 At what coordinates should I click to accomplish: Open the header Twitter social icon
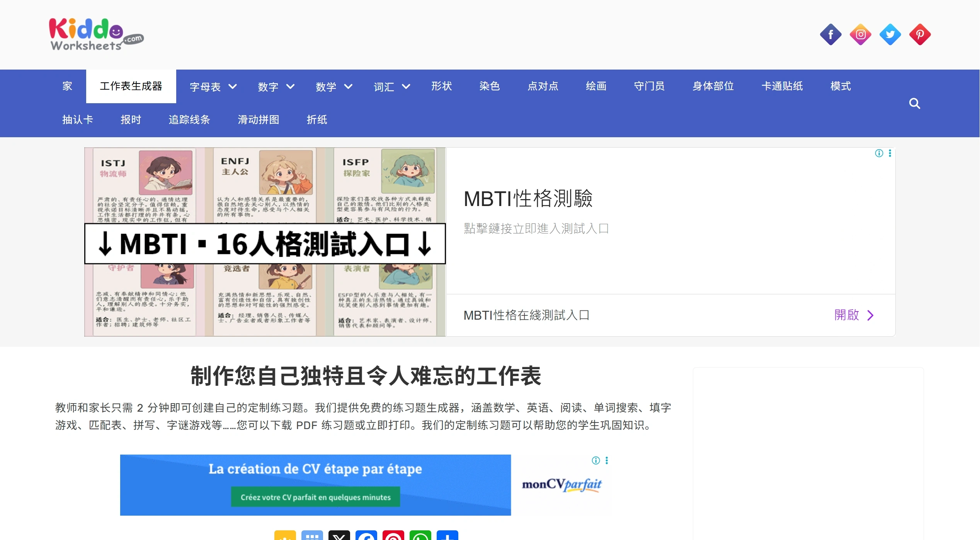point(890,35)
